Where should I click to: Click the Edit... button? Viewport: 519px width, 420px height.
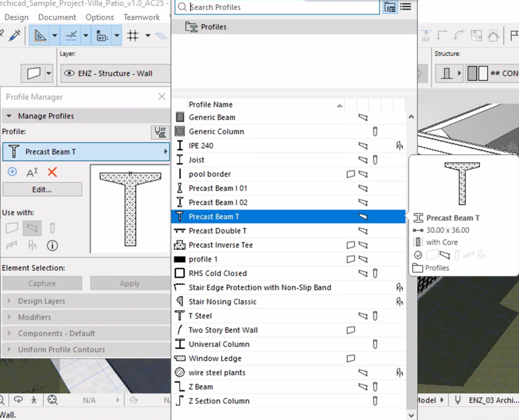click(42, 190)
